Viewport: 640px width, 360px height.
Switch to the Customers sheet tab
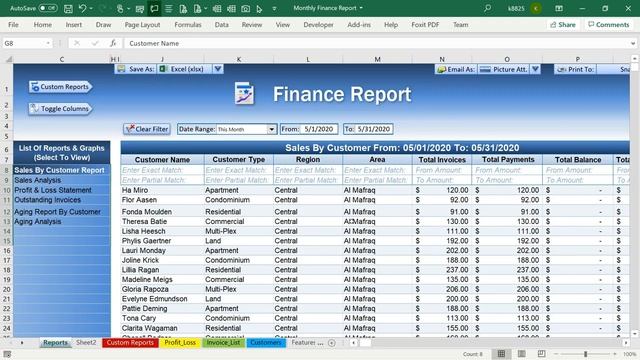click(265, 343)
